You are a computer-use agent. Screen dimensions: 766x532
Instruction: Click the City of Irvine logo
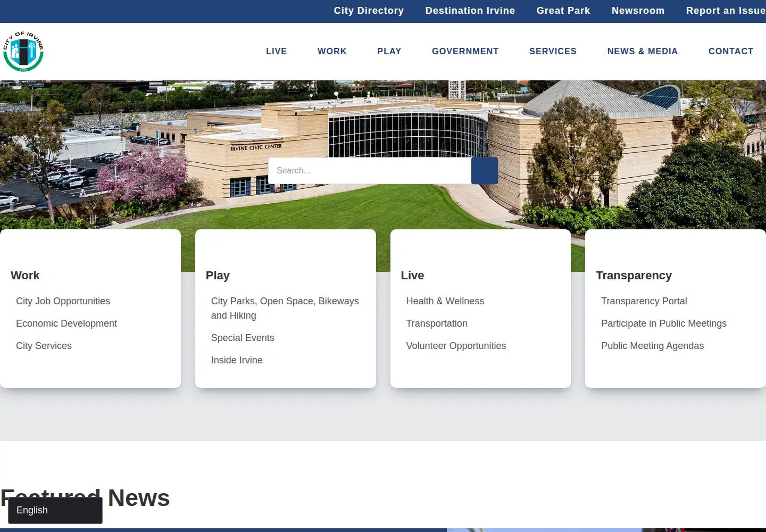23,52
